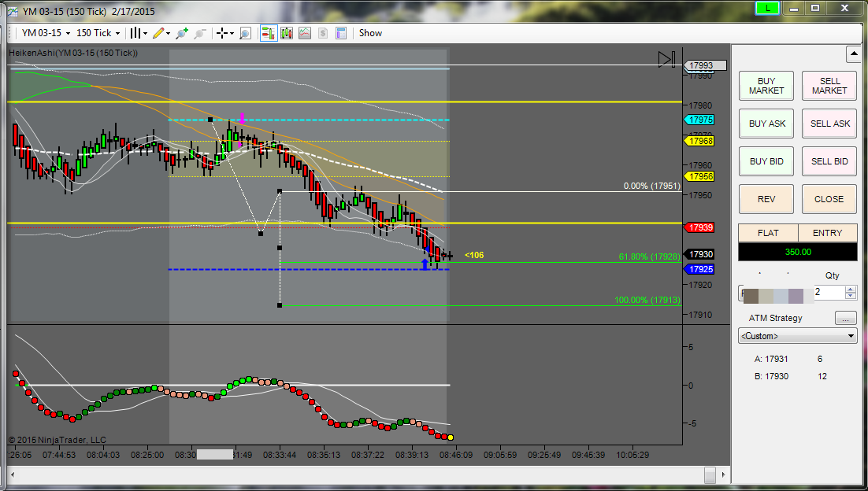Click the 17939 red price marker

tap(699, 227)
